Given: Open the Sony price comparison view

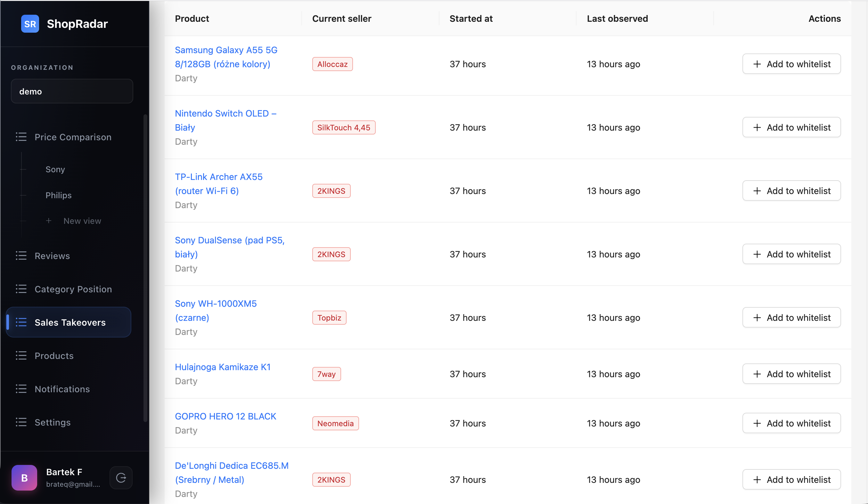Looking at the screenshot, I should point(55,169).
